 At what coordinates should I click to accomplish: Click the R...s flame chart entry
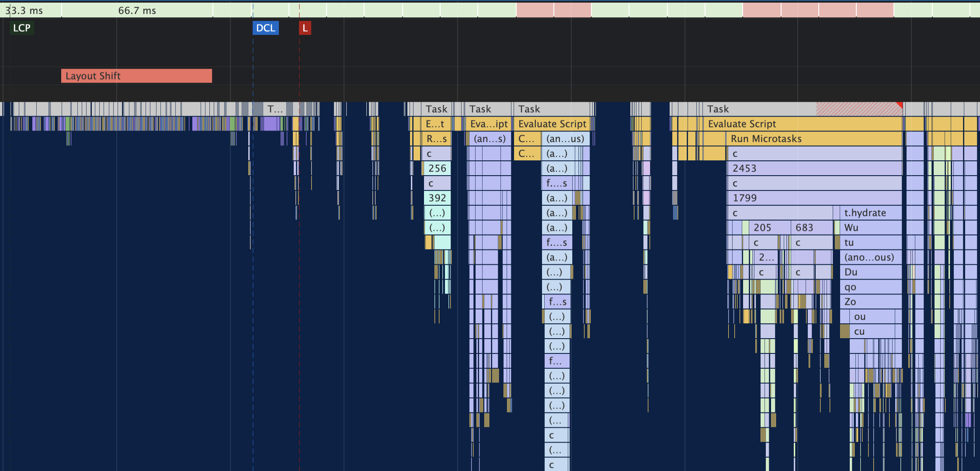point(437,139)
